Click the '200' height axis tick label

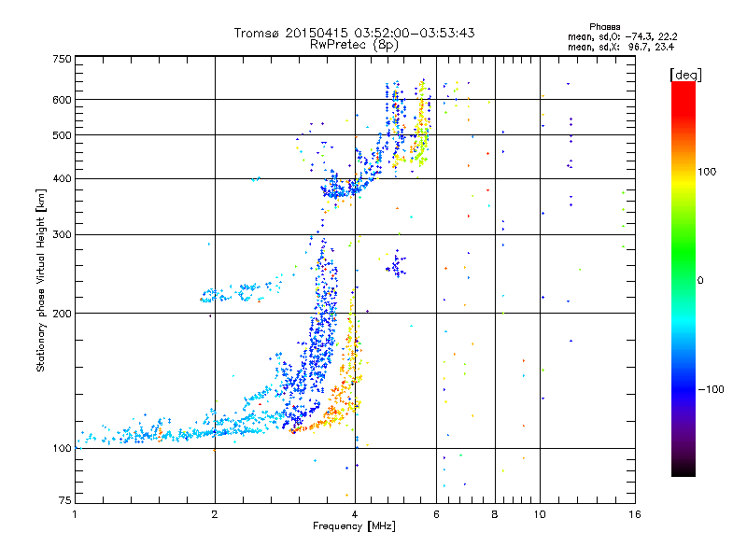[x=62, y=314]
